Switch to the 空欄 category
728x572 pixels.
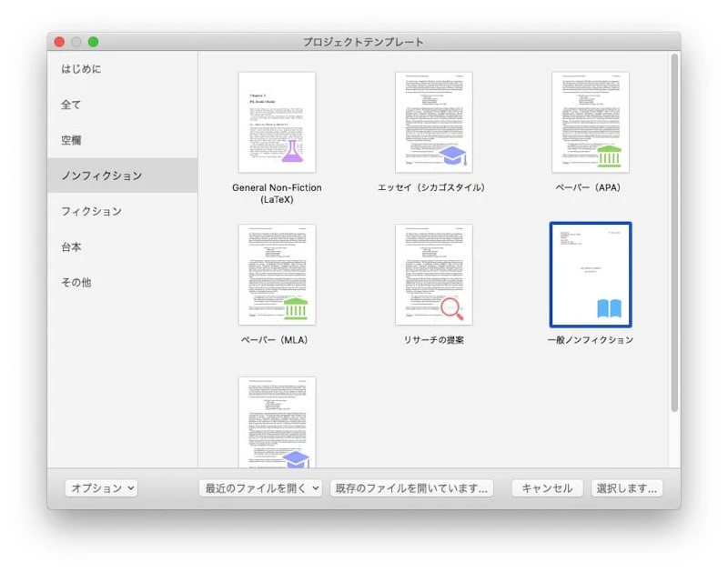[123, 140]
